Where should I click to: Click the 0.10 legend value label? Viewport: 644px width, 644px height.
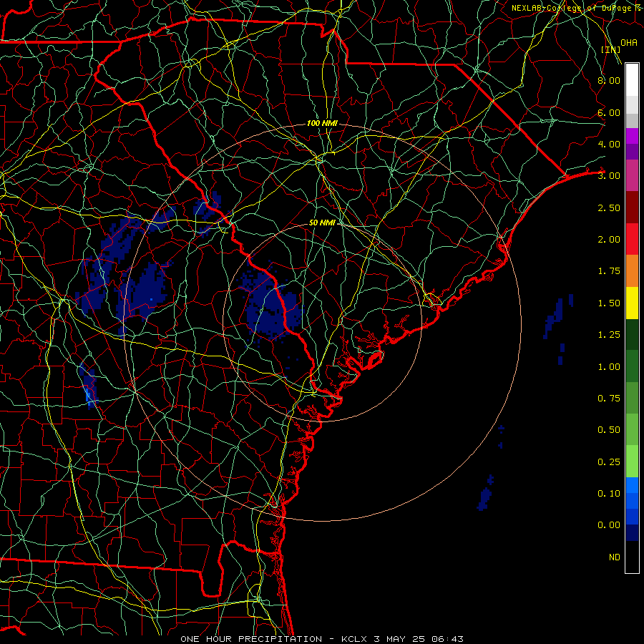(x=609, y=494)
